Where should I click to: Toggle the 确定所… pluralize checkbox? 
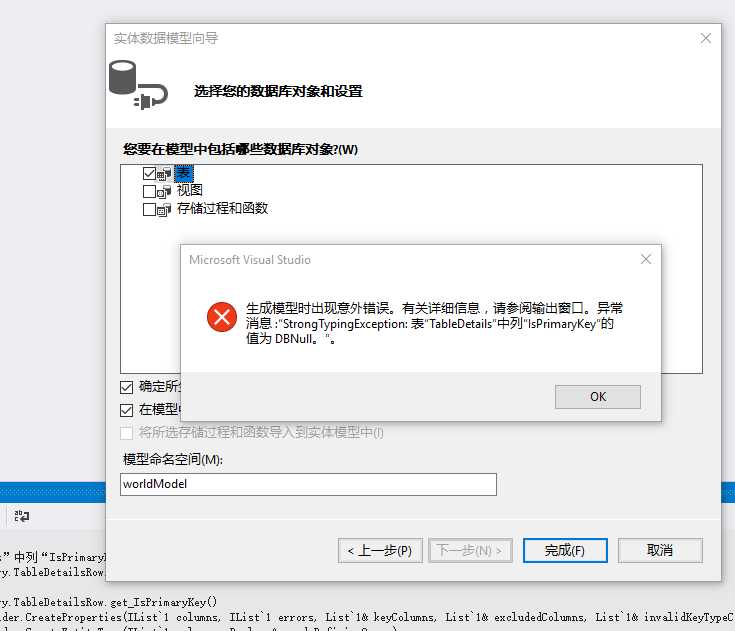tap(127, 387)
